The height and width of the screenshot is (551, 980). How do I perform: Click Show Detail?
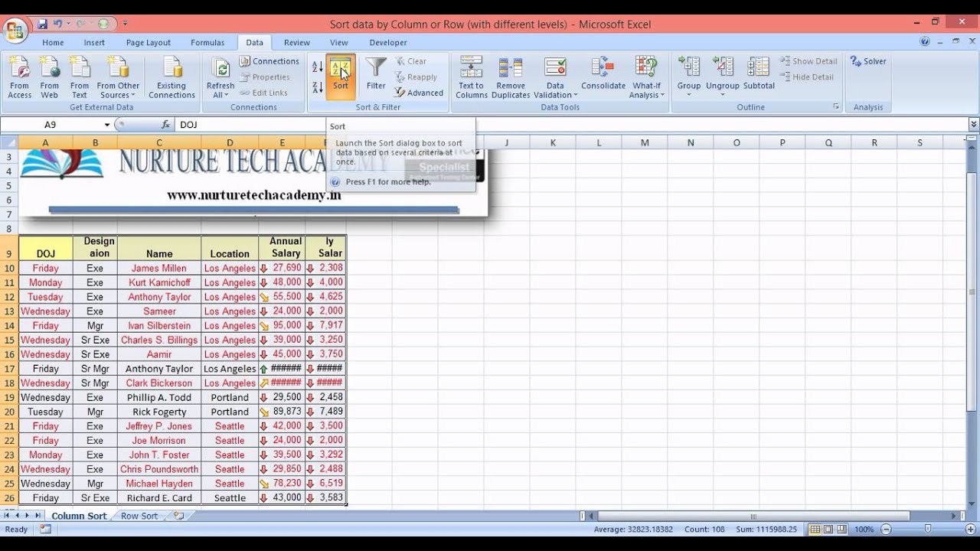point(808,61)
